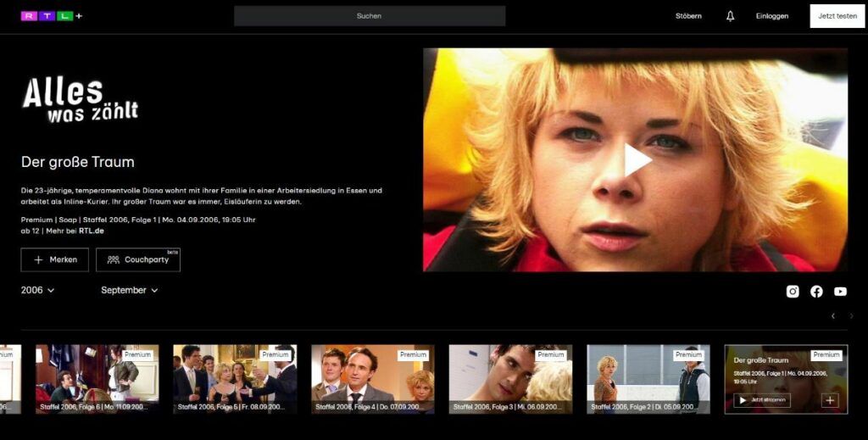Screen dimensions: 868x440
Task: Open the Stöbern menu
Action: click(688, 16)
